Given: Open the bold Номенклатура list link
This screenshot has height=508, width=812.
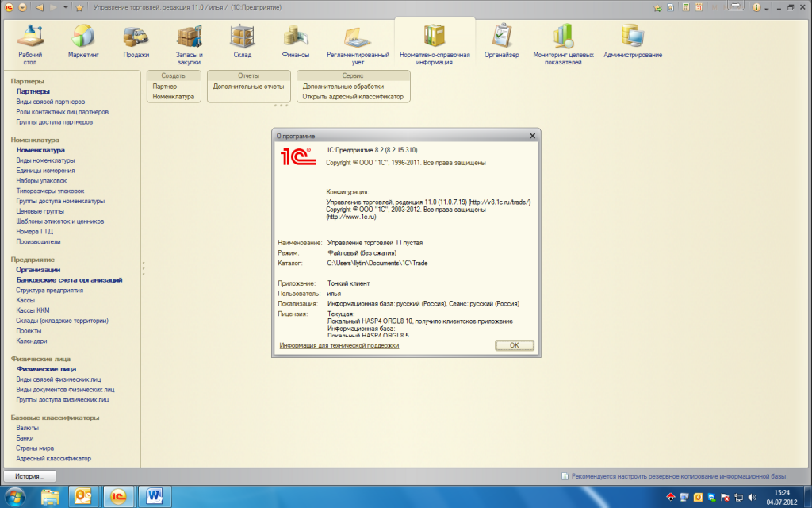Looking at the screenshot, I should (40, 150).
